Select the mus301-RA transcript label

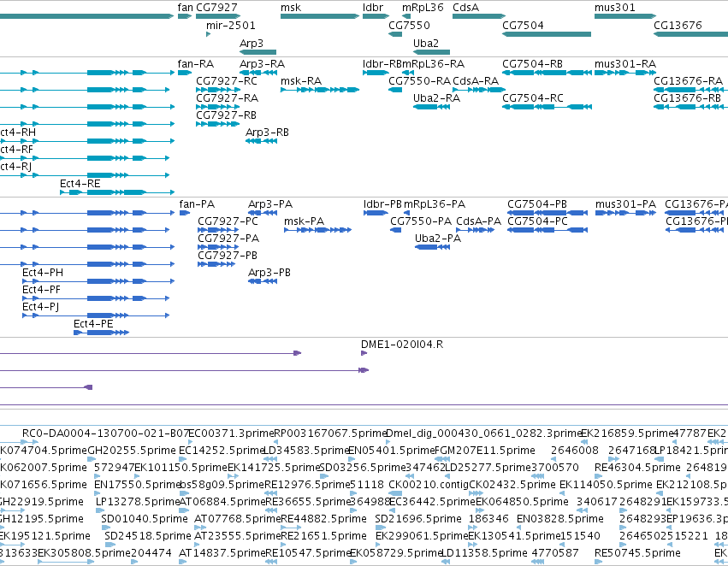click(625, 64)
